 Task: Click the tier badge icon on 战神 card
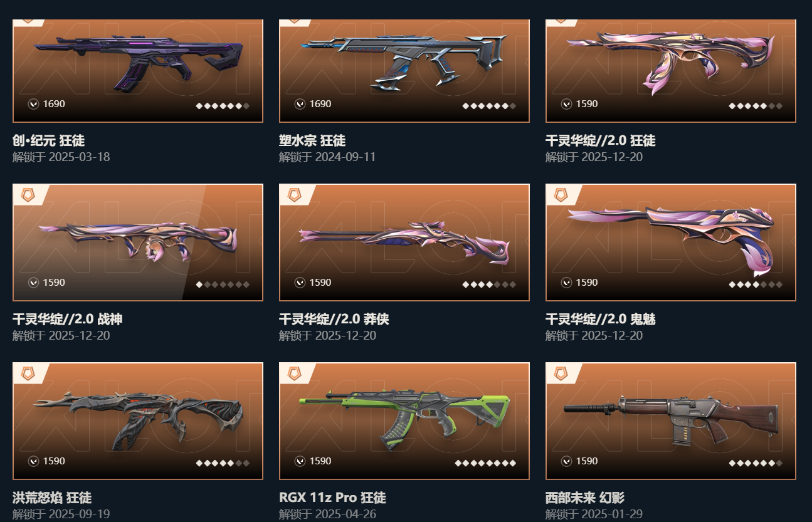[x=28, y=195]
